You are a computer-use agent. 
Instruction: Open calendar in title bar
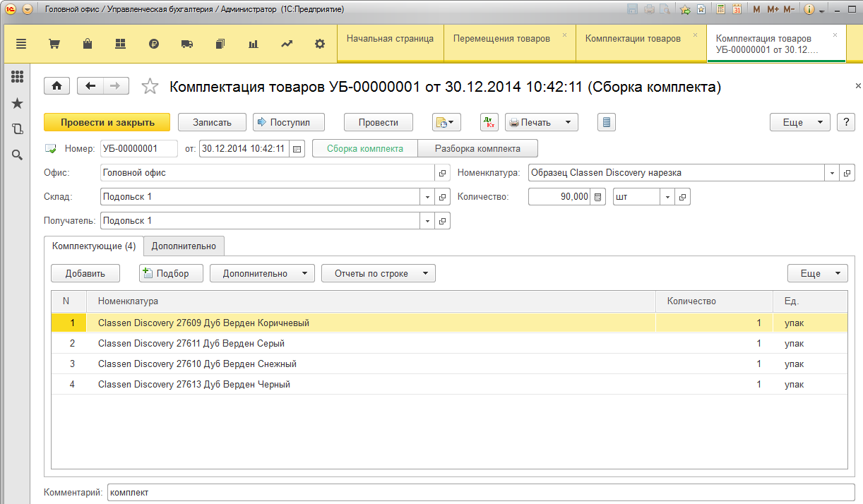[x=737, y=9]
